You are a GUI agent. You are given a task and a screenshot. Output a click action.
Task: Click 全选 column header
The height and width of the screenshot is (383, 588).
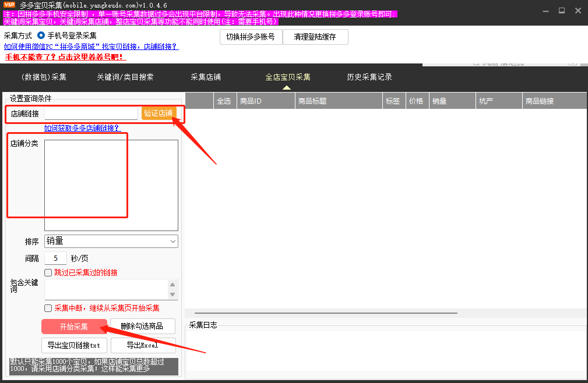tap(224, 101)
